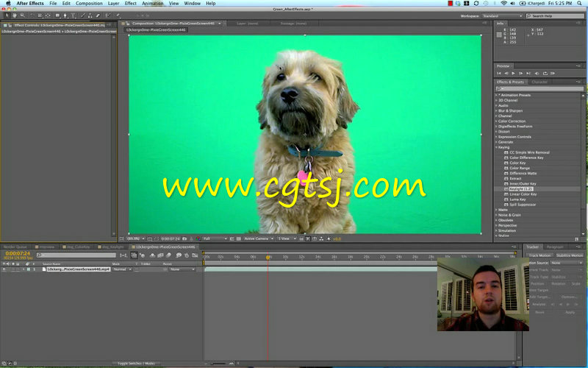Enable motion blur icon in timeline

click(168, 255)
